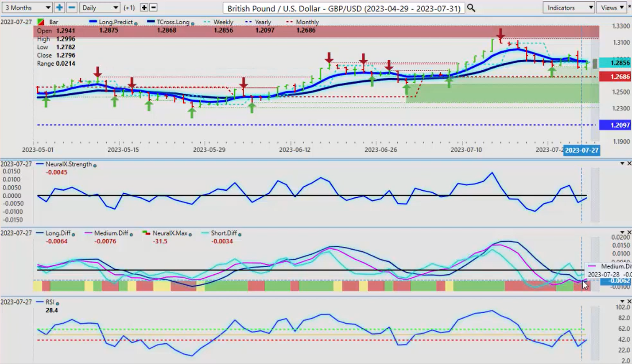Click the RSI value 28.4

[x=51, y=310]
